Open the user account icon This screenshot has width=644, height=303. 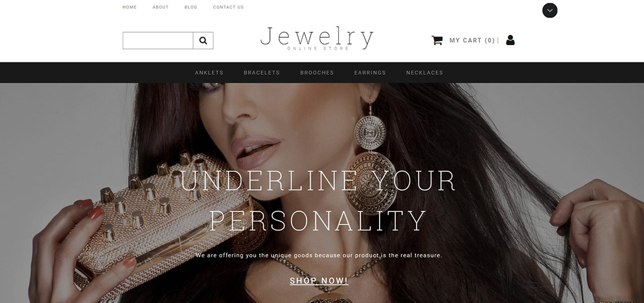510,40
